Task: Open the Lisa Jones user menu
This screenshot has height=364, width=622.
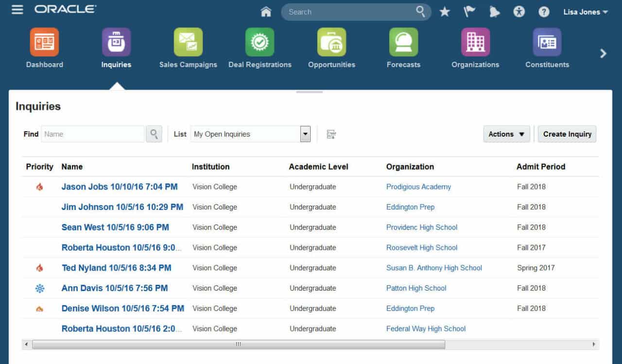Action: point(582,12)
